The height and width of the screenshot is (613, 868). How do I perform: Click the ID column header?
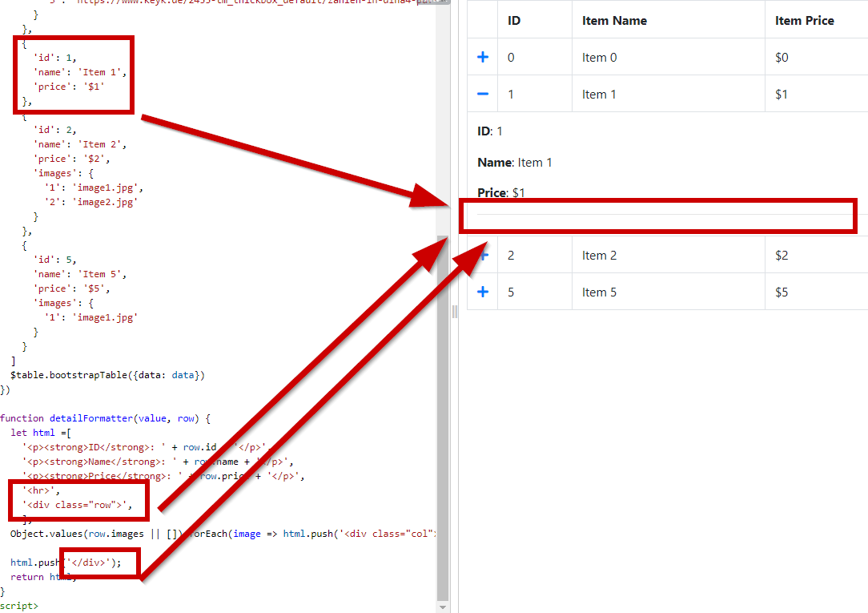(513, 20)
